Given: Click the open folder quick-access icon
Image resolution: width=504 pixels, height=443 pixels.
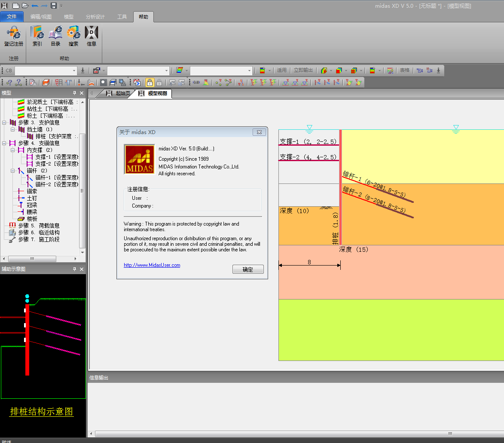Looking at the screenshot, I should click(x=25, y=6).
